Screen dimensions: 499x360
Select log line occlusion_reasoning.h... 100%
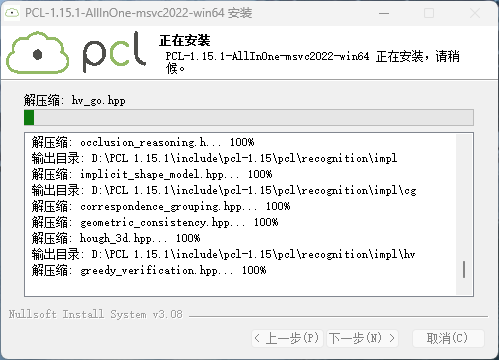pos(143,142)
